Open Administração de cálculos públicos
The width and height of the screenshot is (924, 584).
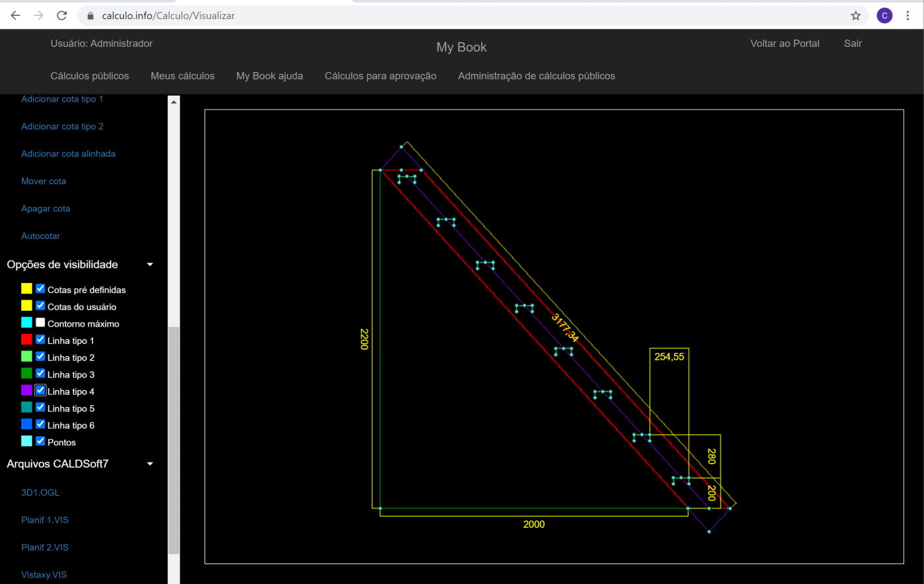[x=536, y=76]
